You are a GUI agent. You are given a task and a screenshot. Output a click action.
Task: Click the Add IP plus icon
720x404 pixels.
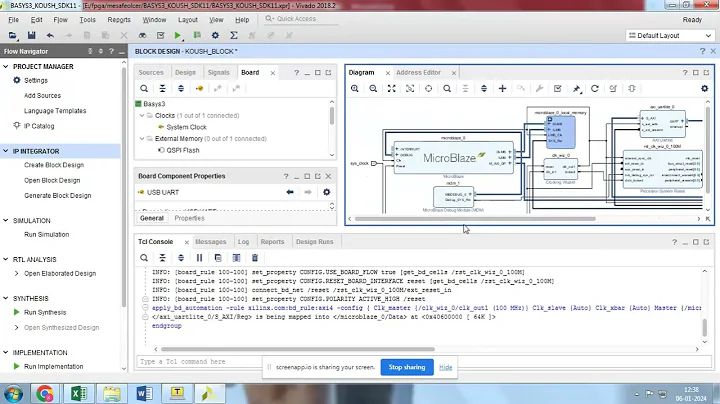[x=502, y=89]
